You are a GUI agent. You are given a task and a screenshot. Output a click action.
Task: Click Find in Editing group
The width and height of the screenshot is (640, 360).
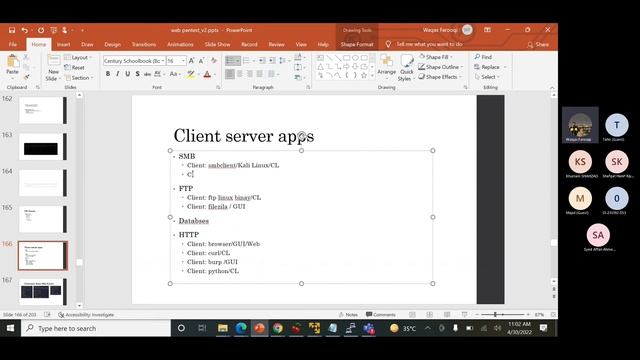tap(483, 57)
